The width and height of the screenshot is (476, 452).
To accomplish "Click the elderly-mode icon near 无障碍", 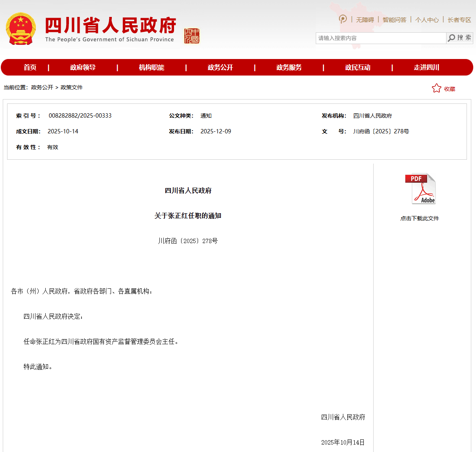I will (x=343, y=19).
